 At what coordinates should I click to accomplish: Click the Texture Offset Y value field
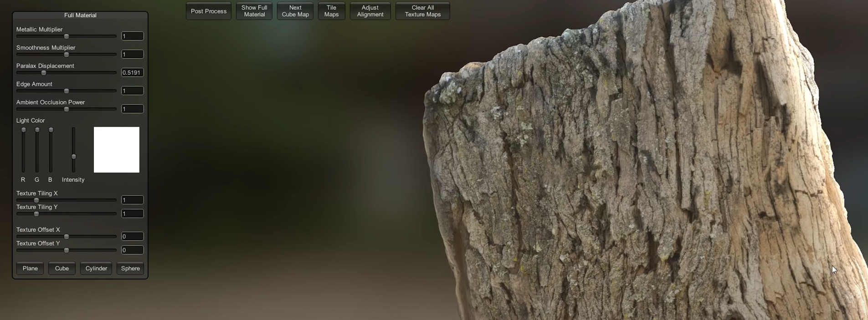pyautogui.click(x=133, y=250)
